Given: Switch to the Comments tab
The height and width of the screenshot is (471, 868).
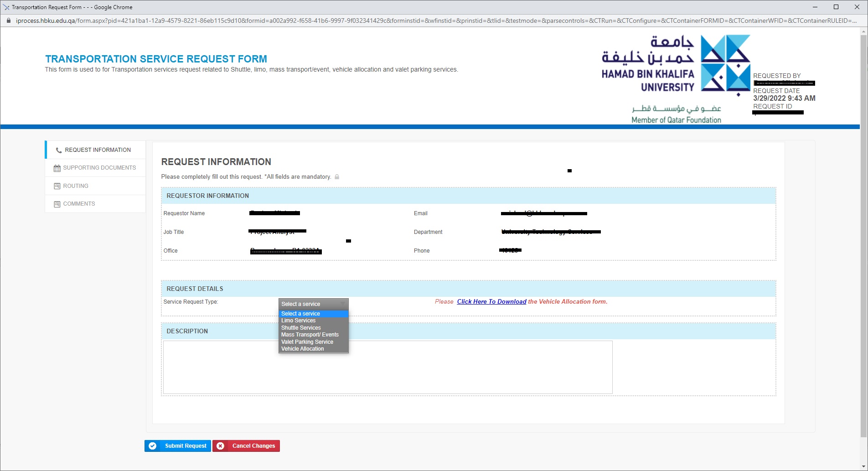Looking at the screenshot, I should point(95,204).
